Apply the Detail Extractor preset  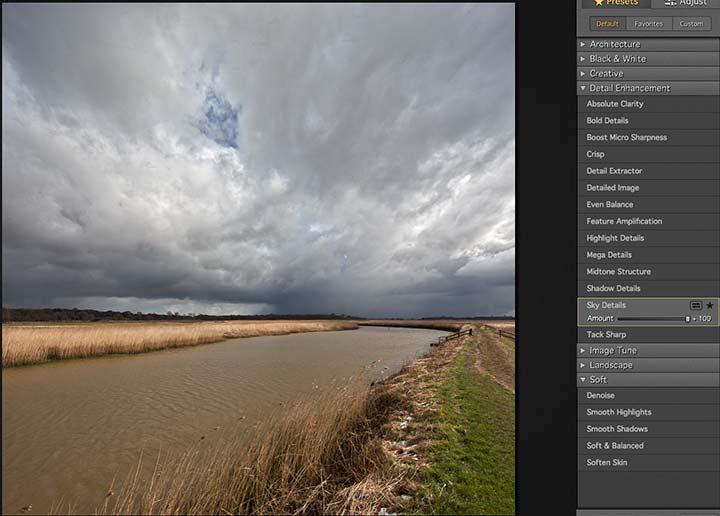point(648,171)
